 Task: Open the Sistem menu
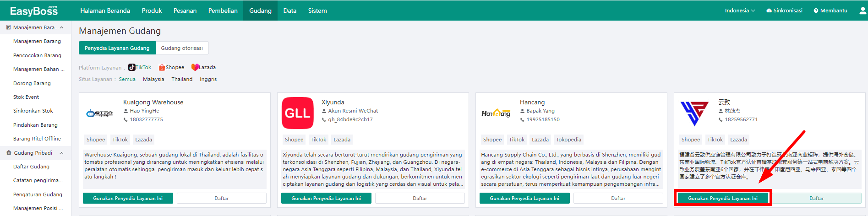pos(317,11)
